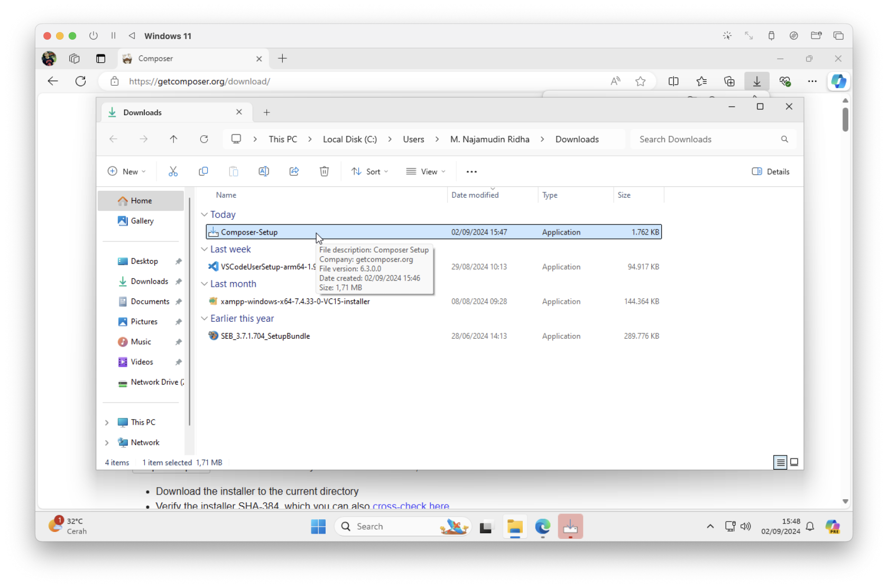Select the Downloads tab in File Explorer
Viewport: 888px width, 588px height.
tap(176, 113)
